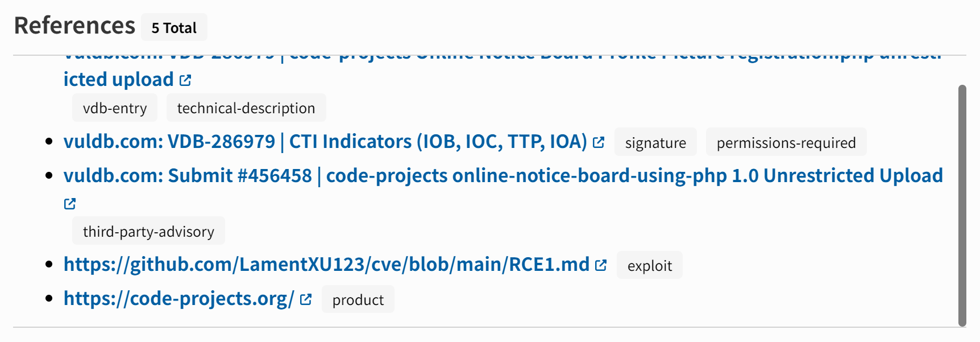Click external link icon after 'icted upload'
Viewport: 980px width, 342px height.
point(185,80)
